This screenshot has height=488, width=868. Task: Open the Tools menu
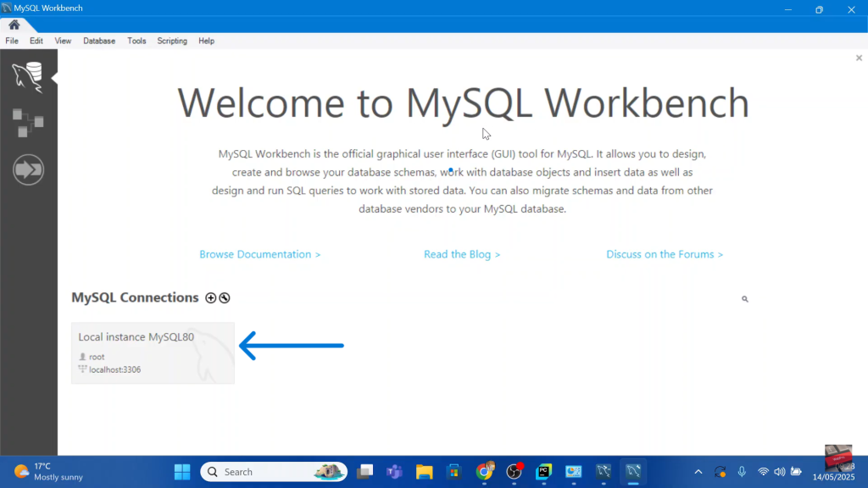(x=136, y=41)
